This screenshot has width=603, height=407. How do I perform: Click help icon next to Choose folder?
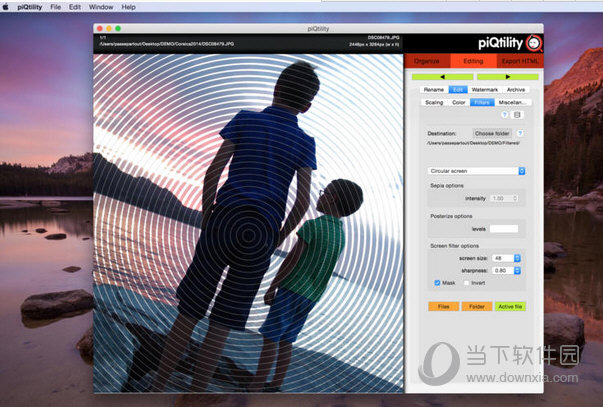[x=520, y=133]
